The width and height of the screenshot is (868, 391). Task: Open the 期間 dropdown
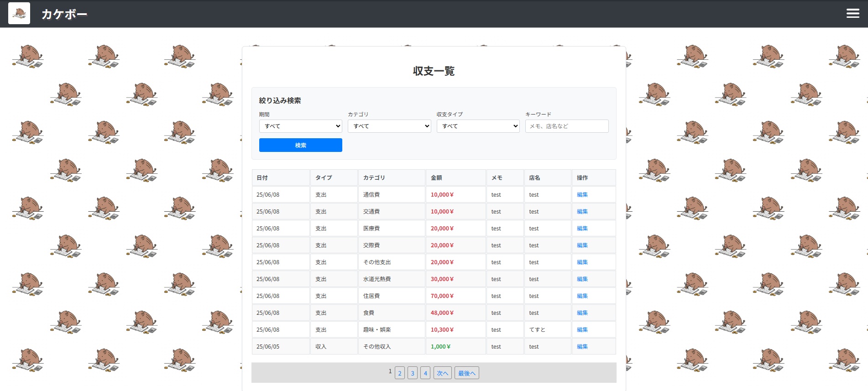tap(301, 126)
